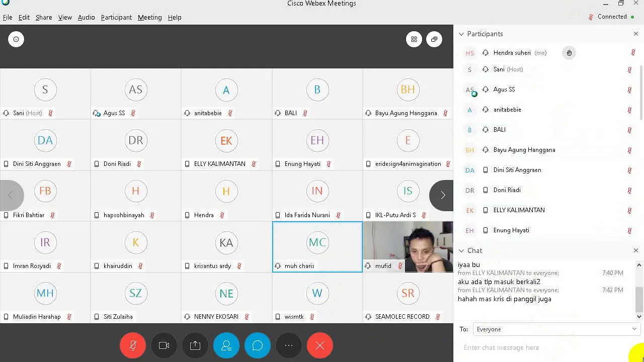Leave meeting with red X button
644x362 pixels.
[320, 345]
